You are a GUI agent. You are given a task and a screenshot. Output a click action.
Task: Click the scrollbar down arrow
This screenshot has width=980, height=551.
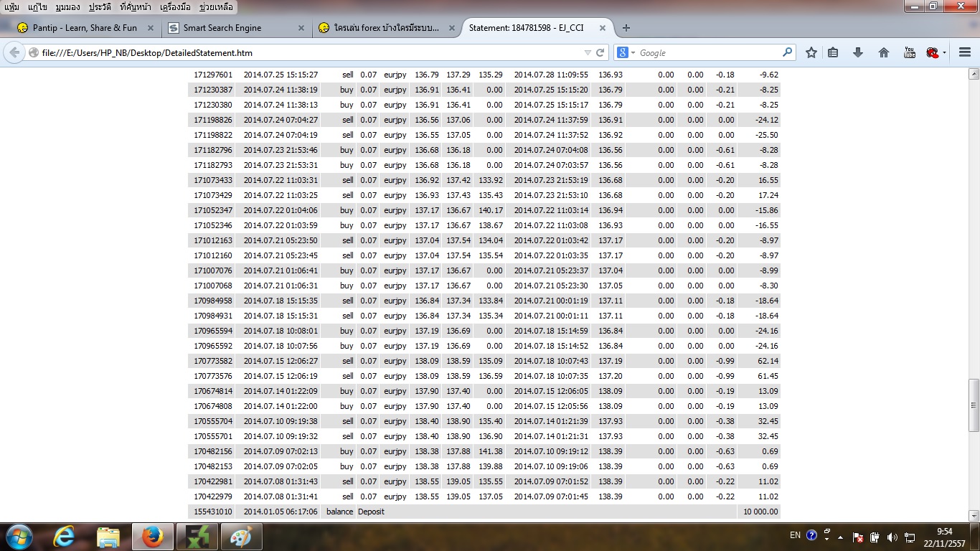pos(974,515)
